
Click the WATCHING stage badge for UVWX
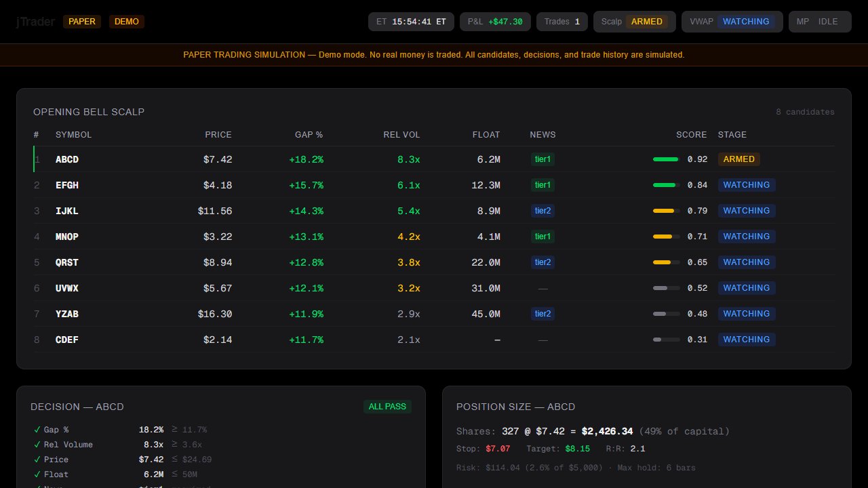(747, 288)
